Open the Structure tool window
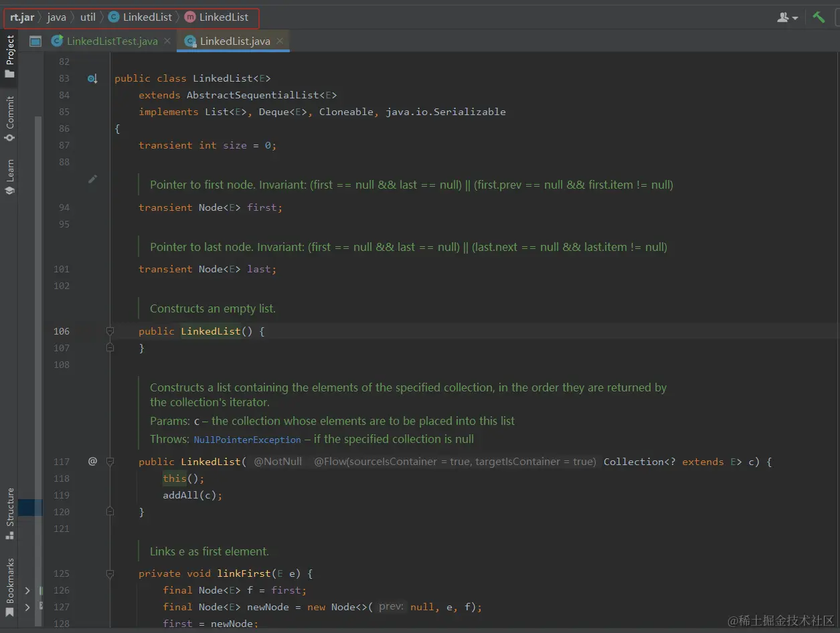This screenshot has height=633, width=840. (9, 514)
